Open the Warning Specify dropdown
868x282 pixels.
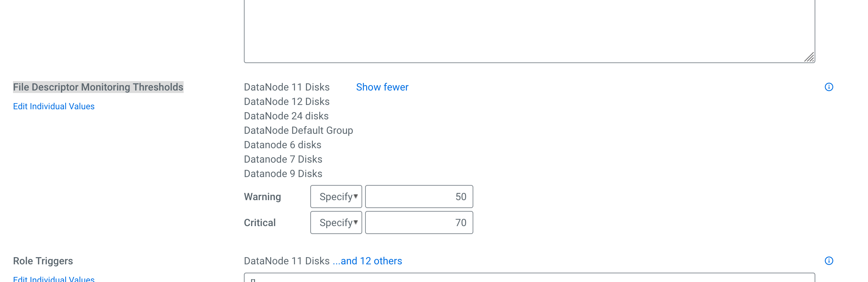coord(336,197)
